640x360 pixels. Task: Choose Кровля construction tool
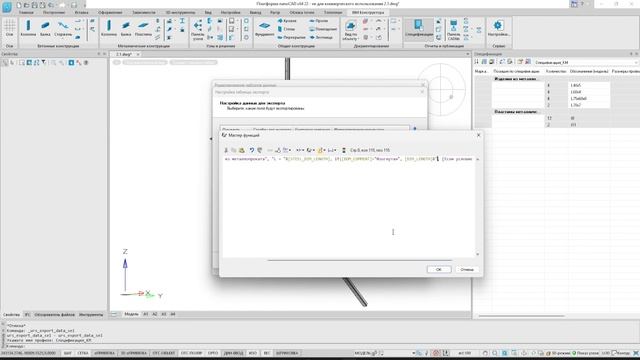[287, 21]
